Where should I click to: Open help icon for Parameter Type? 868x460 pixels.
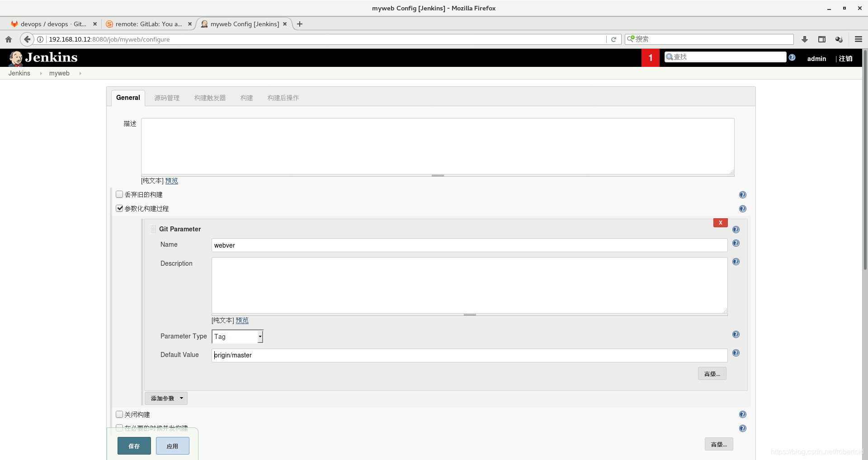[736, 334]
